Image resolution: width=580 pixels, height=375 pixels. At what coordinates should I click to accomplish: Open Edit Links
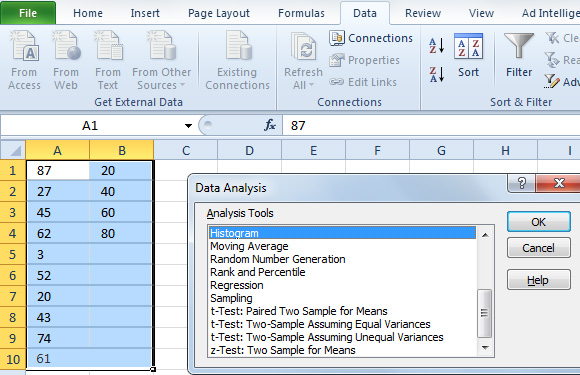pos(363,82)
